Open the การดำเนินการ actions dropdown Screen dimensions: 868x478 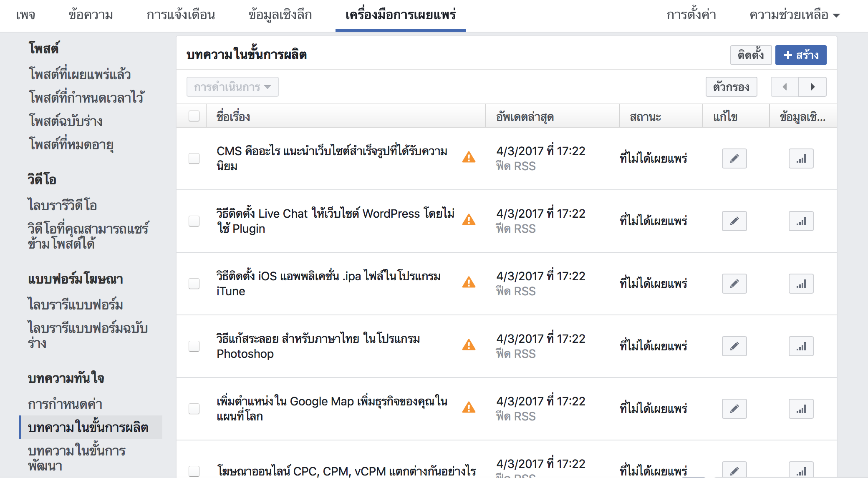(232, 87)
